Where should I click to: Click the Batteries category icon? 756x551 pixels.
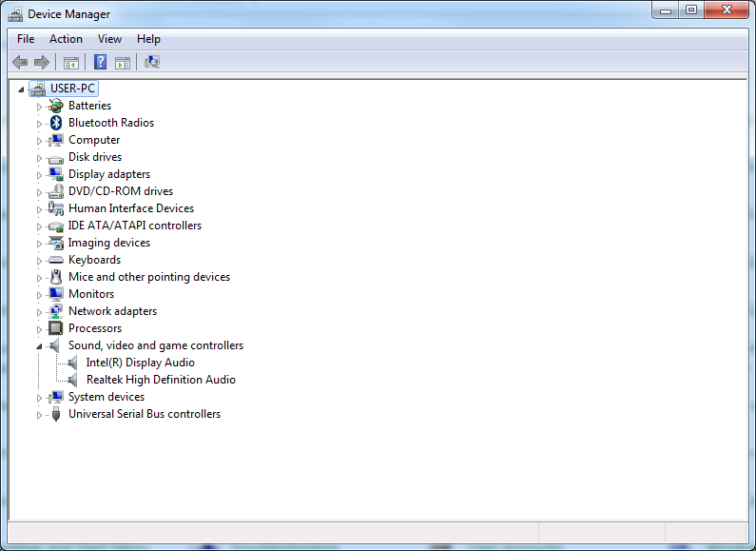[56, 106]
